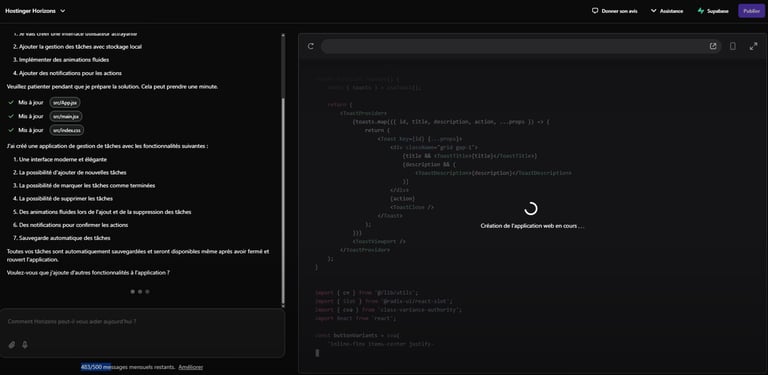Click the checkmark next to src/main.jsx
This screenshot has width=768, height=375.
tap(11, 117)
